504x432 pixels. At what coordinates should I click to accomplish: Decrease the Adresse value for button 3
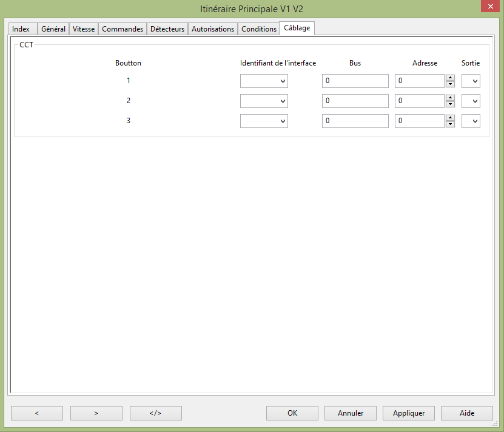tap(450, 124)
